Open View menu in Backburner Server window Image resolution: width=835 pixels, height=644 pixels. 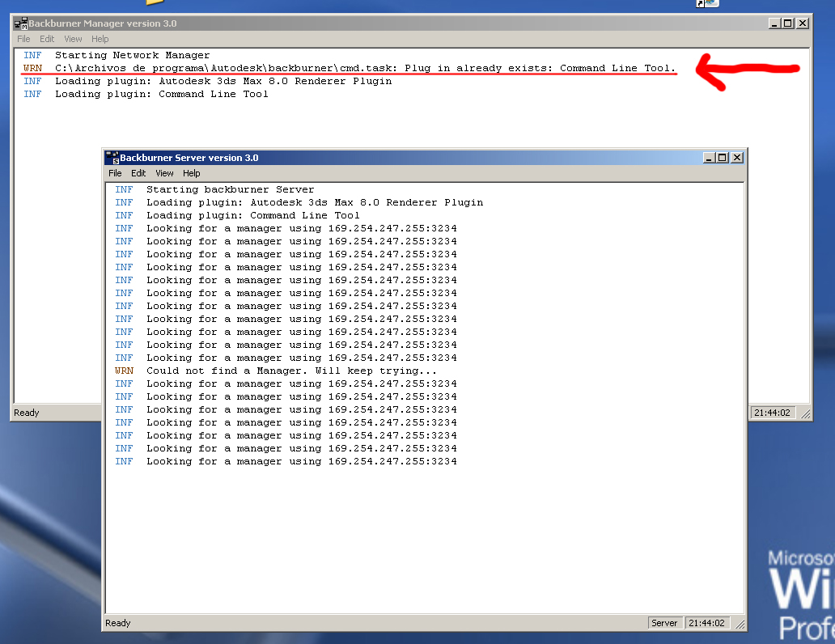tap(164, 173)
